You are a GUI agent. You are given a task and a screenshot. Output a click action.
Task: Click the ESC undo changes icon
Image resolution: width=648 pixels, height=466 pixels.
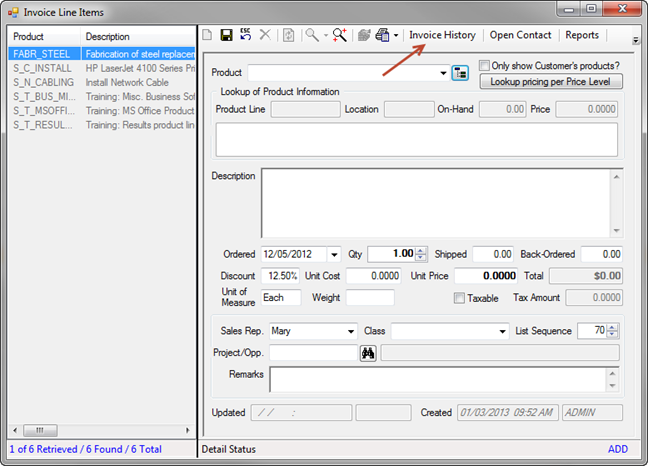(x=245, y=34)
